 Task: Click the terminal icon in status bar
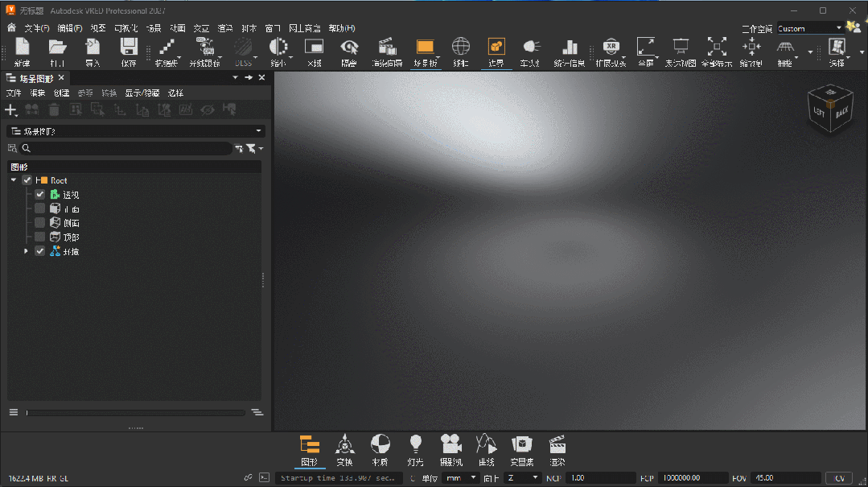point(264,477)
